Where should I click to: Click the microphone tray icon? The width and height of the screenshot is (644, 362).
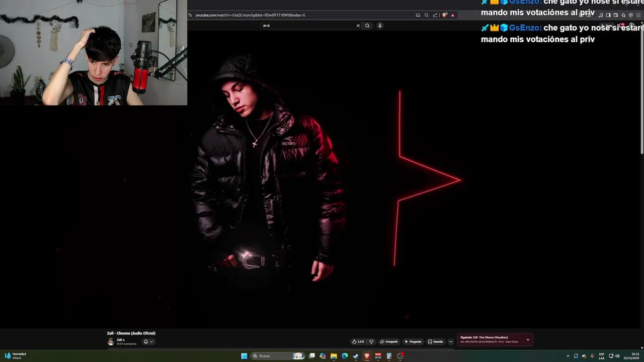click(592, 356)
